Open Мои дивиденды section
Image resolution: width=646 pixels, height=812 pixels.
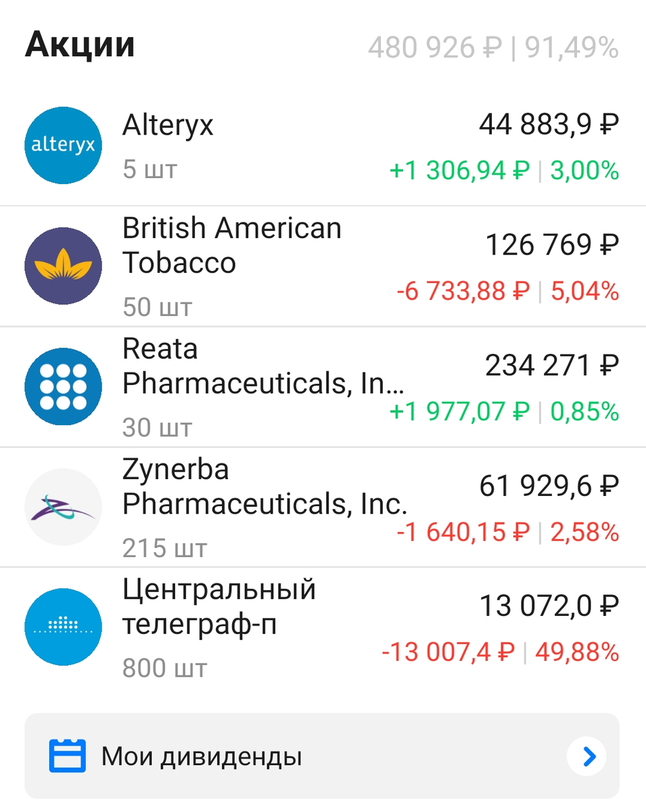pos(322,756)
